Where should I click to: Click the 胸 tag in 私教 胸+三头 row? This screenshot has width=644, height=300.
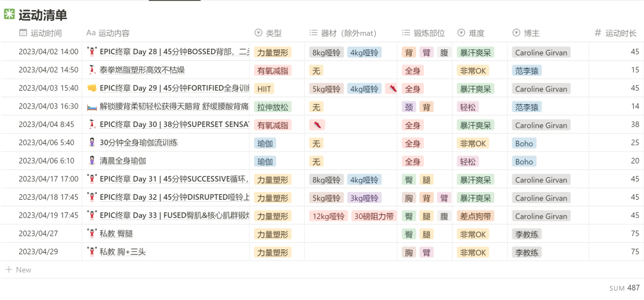408,252
